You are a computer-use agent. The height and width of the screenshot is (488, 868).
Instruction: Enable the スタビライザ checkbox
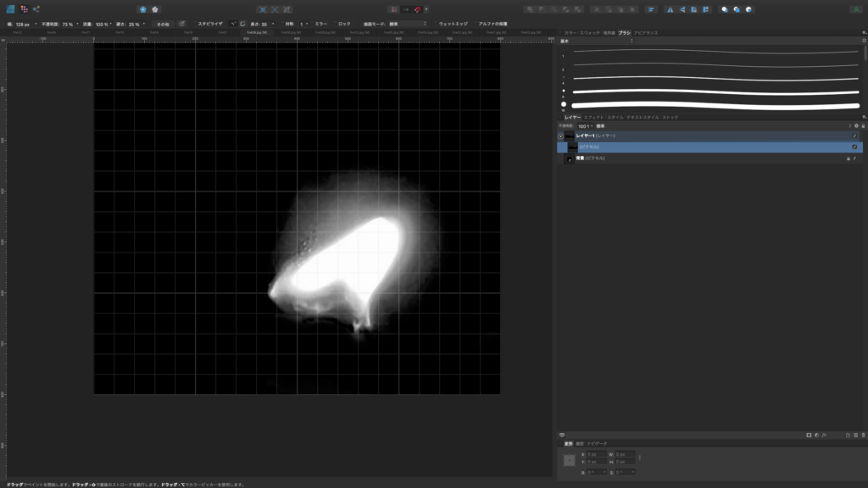tap(192, 24)
